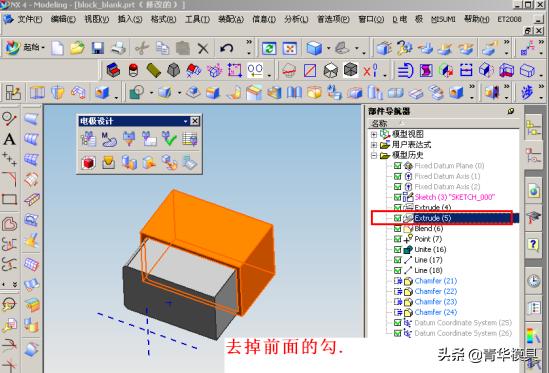Open the MISUMI menu
Screen dimensions: 549x373
tap(443, 19)
